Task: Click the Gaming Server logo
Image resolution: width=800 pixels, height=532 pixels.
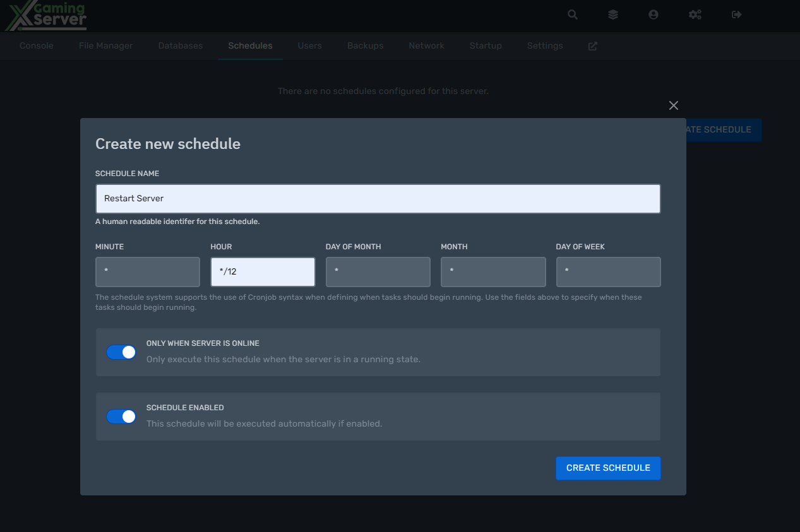Action: 46,16
